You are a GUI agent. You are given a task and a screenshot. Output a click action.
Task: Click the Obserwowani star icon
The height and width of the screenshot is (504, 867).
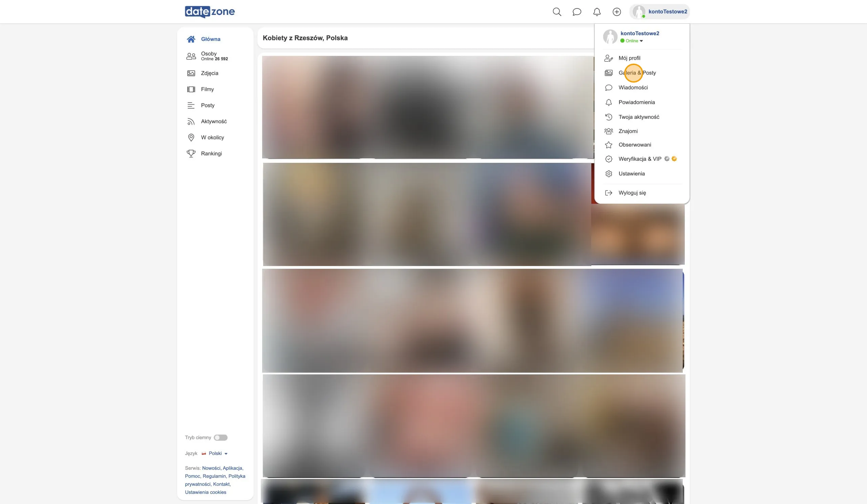click(x=609, y=145)
